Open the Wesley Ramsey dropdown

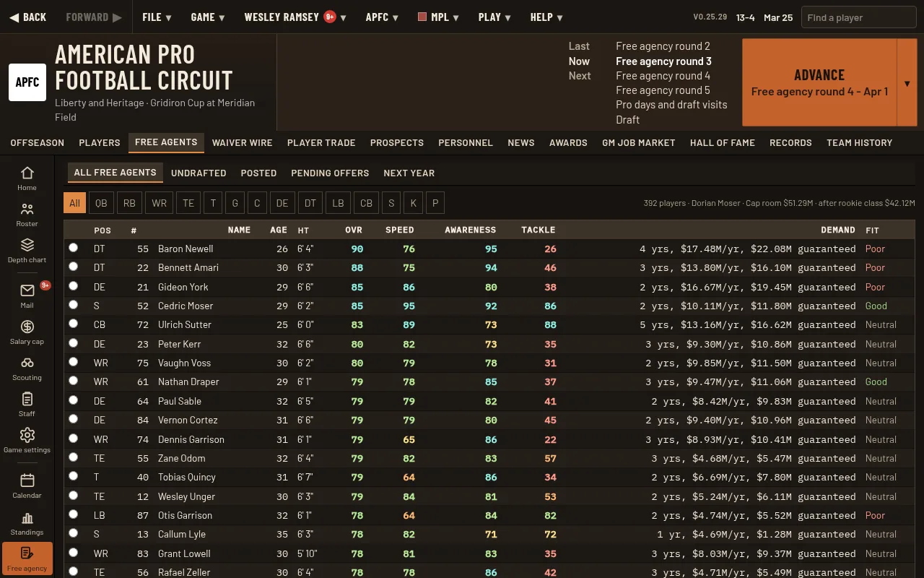coord(295,17)
